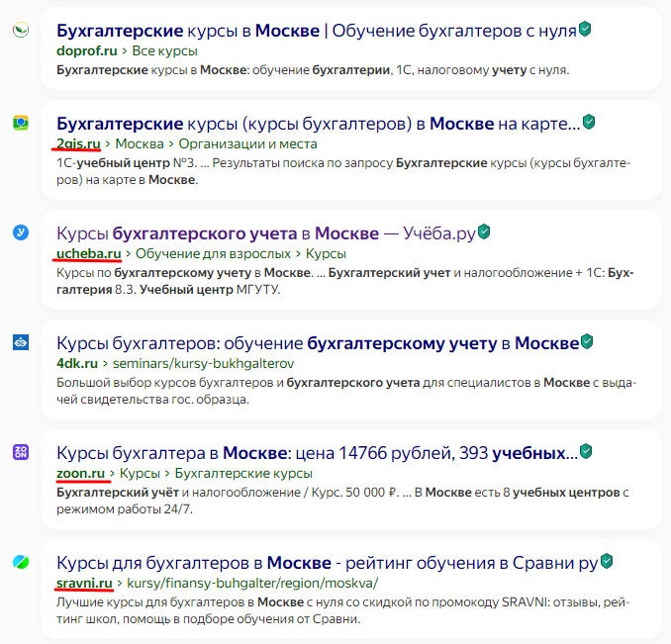Click the 2gis.ru site favicon
The height and width of the screenshot is (644, 671).
coord(21,123)
